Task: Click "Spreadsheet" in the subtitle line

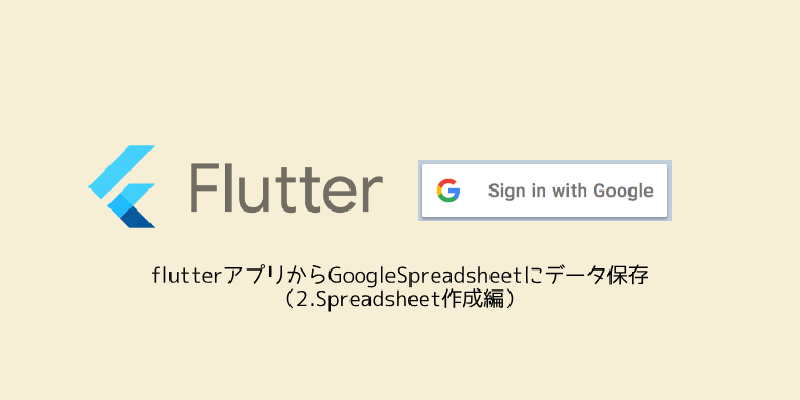Action: coord(381,299)
